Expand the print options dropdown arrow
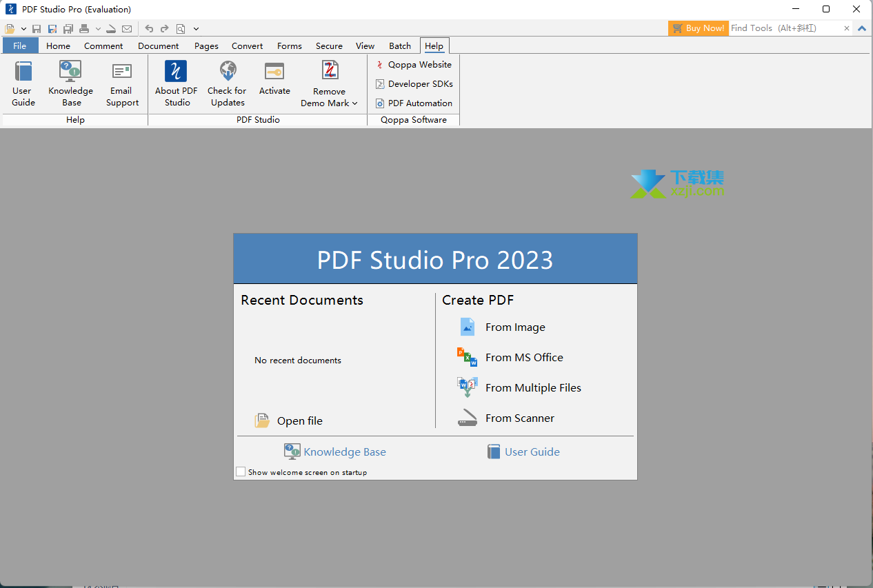 pos(98,29)
